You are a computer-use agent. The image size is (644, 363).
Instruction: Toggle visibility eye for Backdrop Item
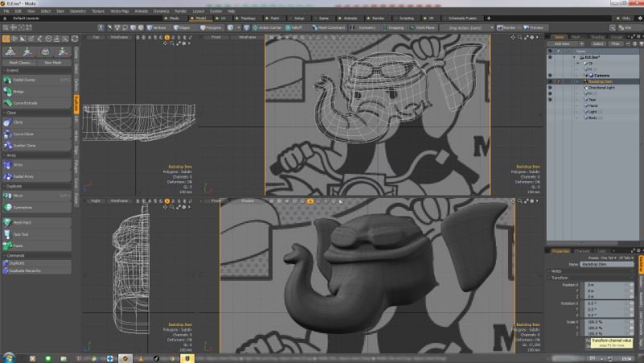tap(550, 81)
